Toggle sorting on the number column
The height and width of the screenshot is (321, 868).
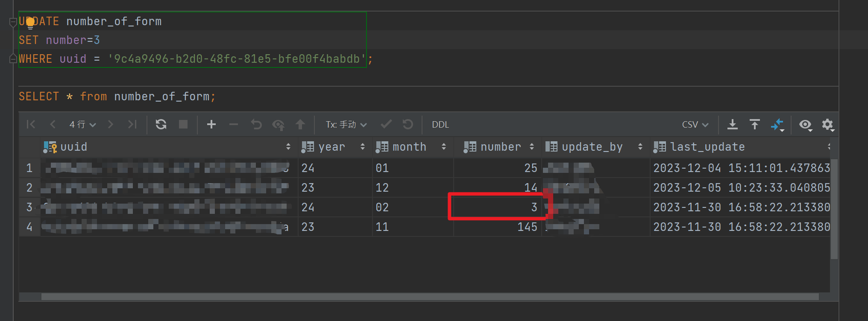point(531,146)
